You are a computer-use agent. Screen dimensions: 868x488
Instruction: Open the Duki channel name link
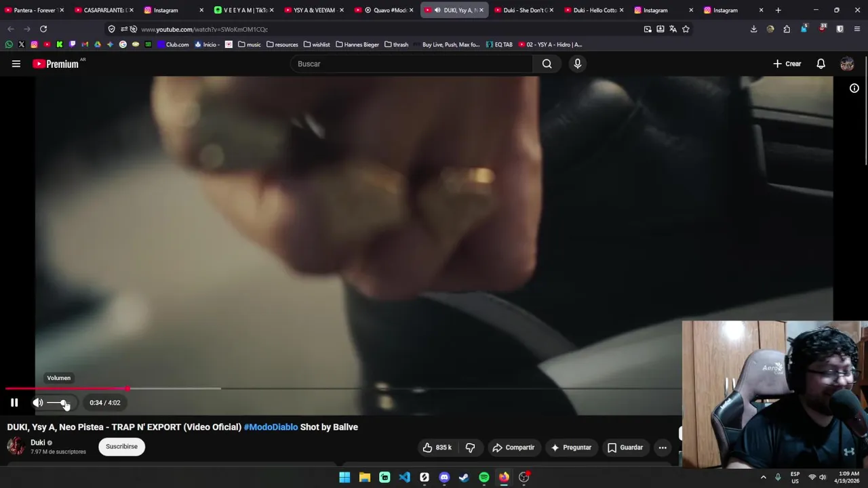(38, 443)
